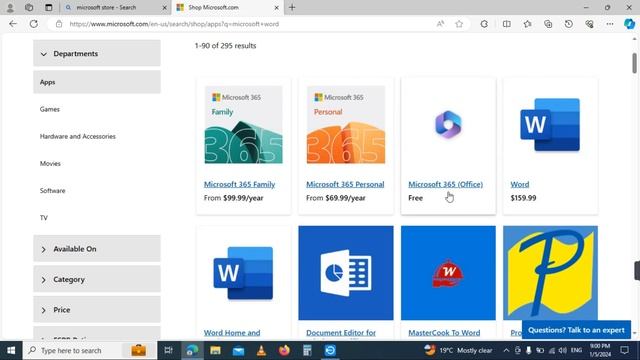Open tab actions menu icon
The width and height of the screenshot is (640, 360).
[49, 7]
